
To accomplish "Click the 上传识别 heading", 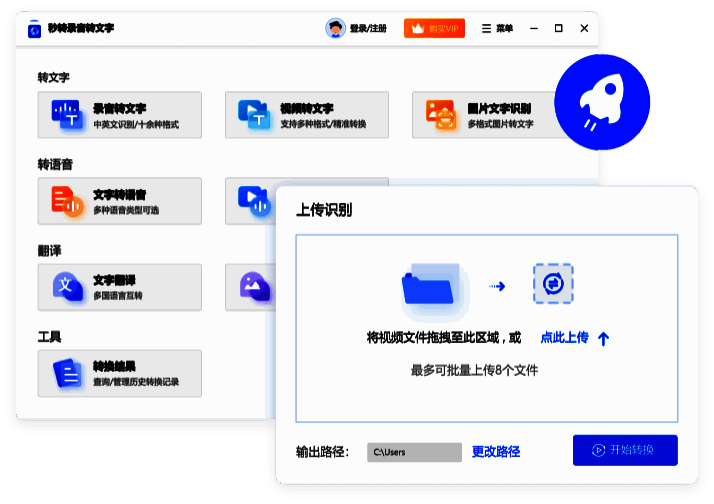I will (x=324, y=210).
